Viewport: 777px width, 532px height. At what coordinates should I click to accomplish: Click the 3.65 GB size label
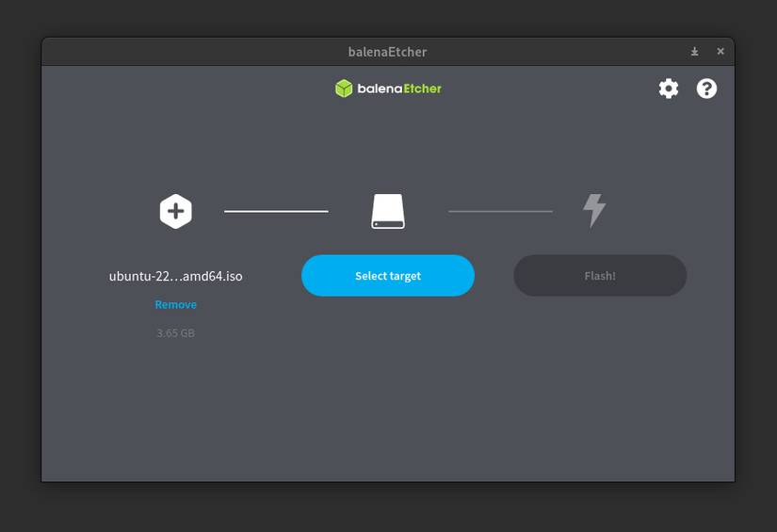175,333
